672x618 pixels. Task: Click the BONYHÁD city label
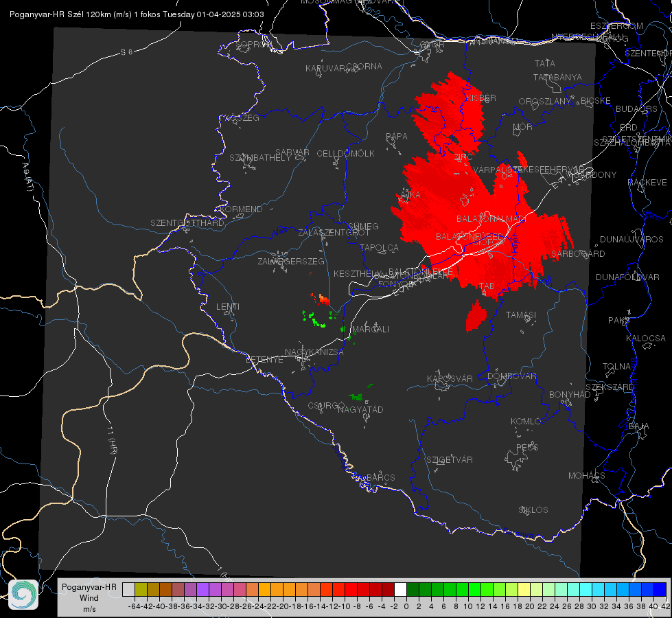[570, 395]
